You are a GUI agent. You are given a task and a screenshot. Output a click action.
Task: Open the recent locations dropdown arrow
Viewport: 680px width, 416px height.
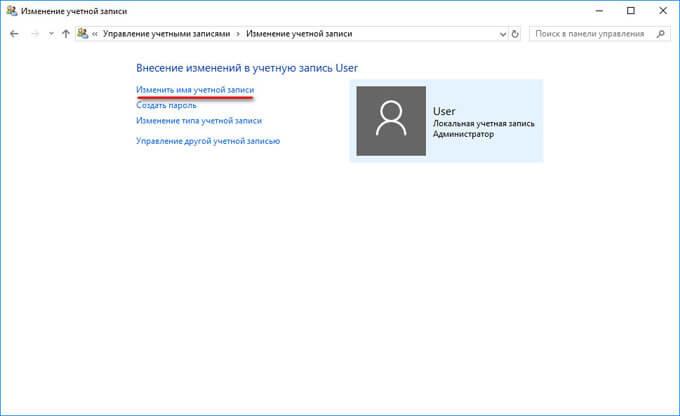click(x=51, y=34)
